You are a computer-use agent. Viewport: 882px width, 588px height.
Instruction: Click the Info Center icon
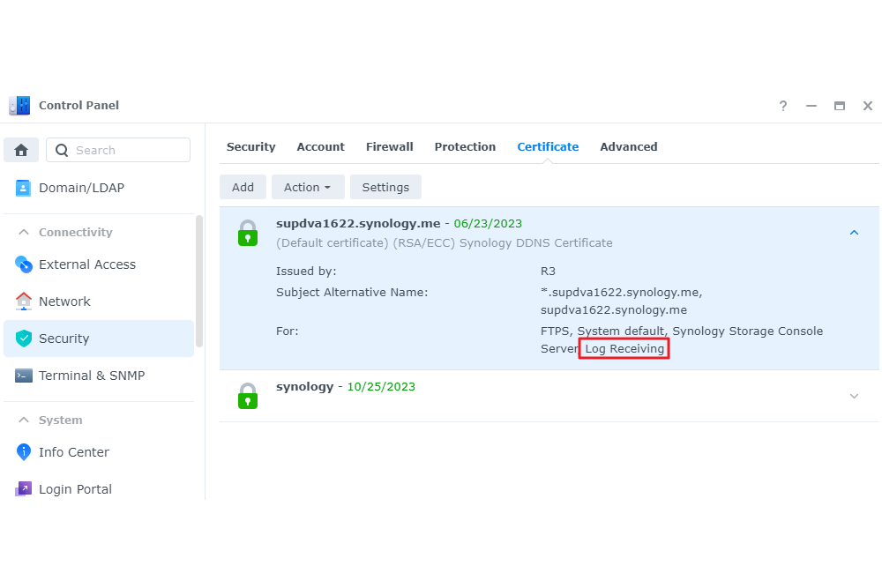(24, 452)
